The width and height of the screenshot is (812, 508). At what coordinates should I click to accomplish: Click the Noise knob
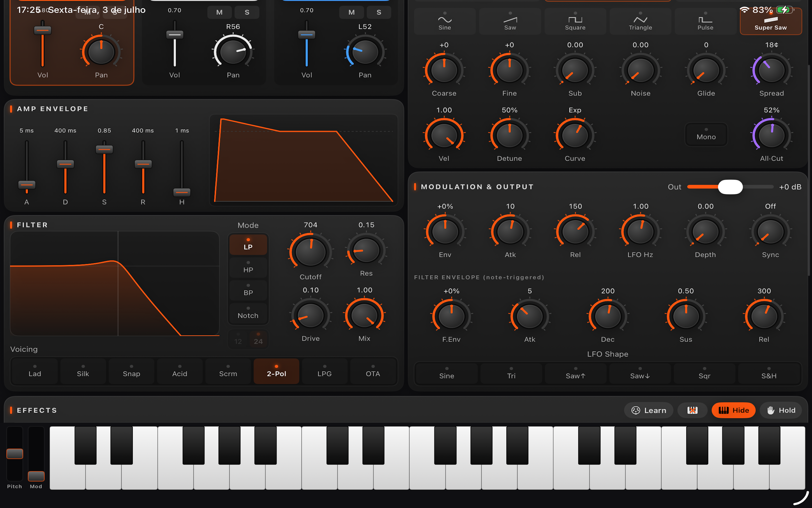pyautogui.click(x=641, y=70)
